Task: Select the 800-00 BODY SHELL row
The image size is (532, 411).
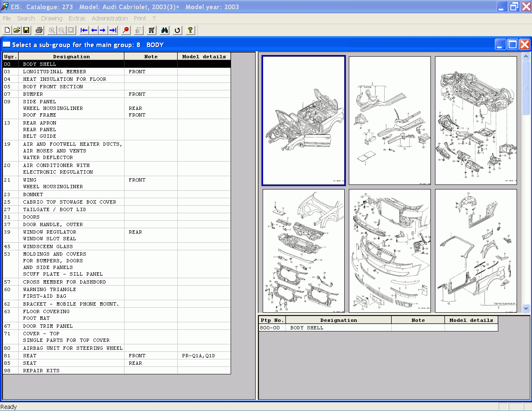Action: (378, 328)
